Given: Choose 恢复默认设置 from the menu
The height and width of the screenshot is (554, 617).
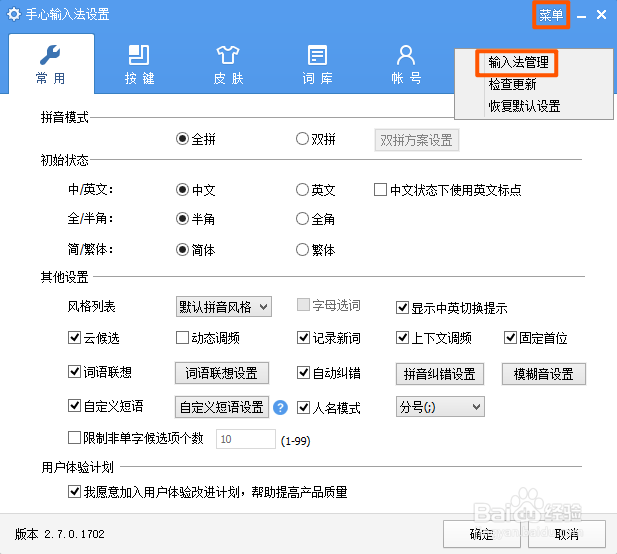Looking at the screenshot, I should [524, 106].
